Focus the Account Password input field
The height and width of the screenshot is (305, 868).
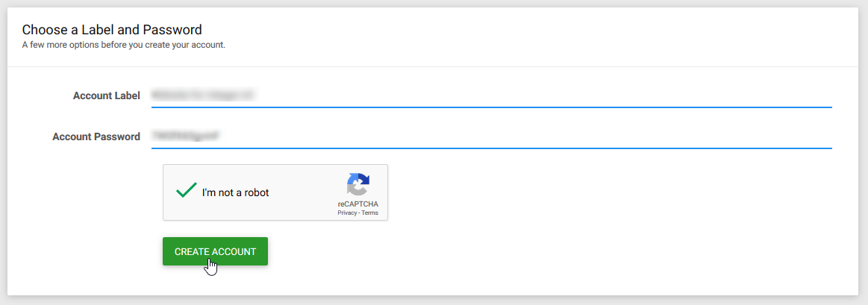pyautogui.click(x=492, y=136)
